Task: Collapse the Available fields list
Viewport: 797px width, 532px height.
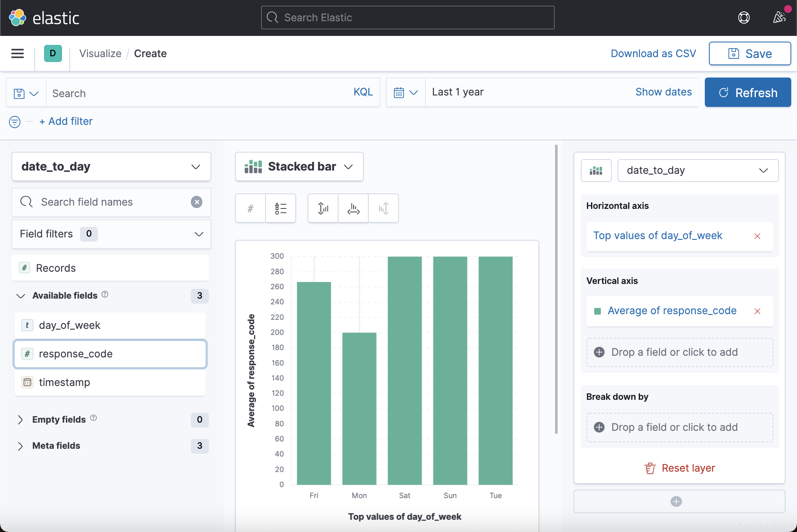Action: pos(20,296)
